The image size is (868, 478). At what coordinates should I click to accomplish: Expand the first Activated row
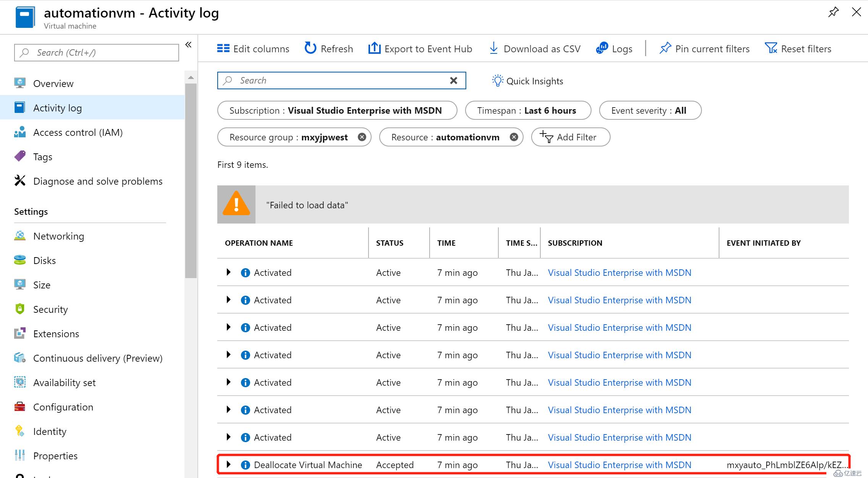tap(228, 272)
